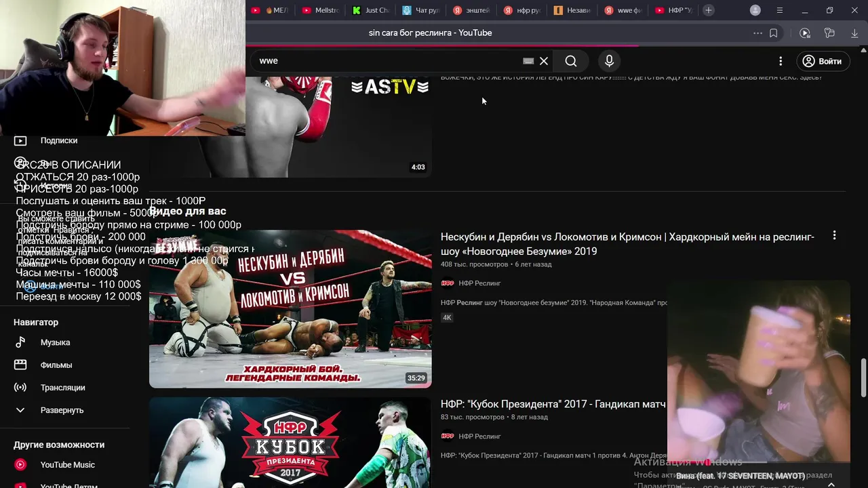
Task: Open 'Фильмы' in the sidebar
Action: point(56,365)
